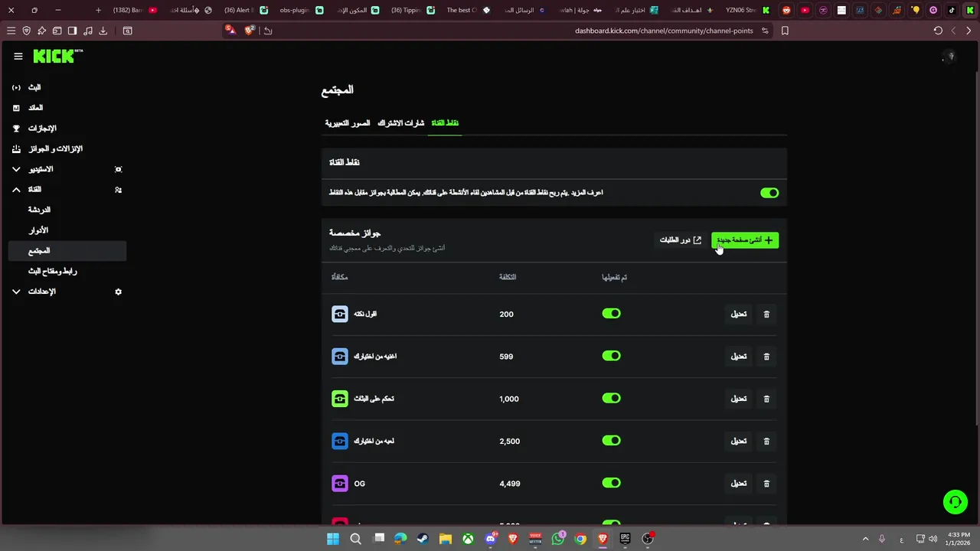Viewport: 980px width, 551px height.
Task: Click the settings gear icon in sidebar
Action: [118, 292]
